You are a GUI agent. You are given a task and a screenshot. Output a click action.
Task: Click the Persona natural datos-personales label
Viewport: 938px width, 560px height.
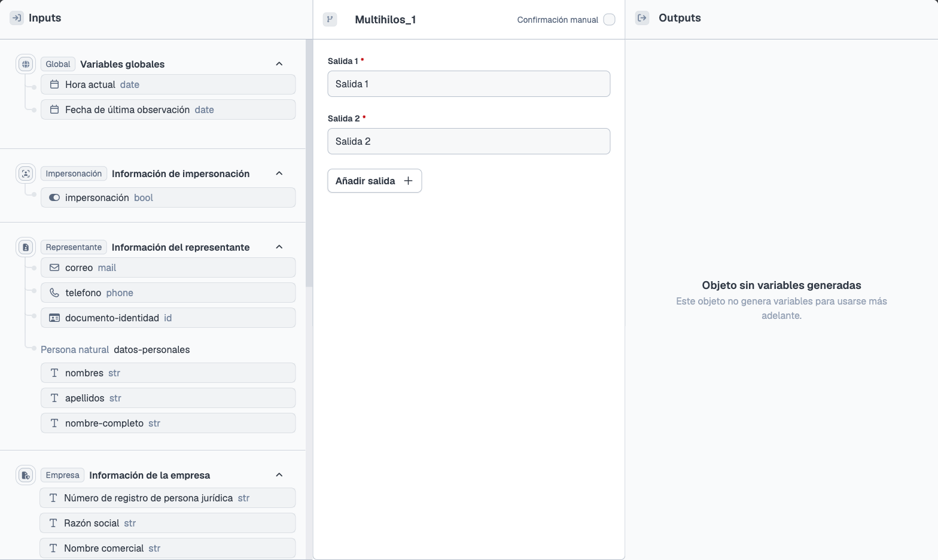115,349
